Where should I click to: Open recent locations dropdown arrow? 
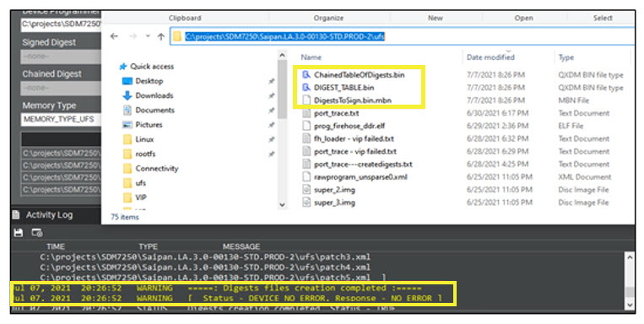point(148,36)
